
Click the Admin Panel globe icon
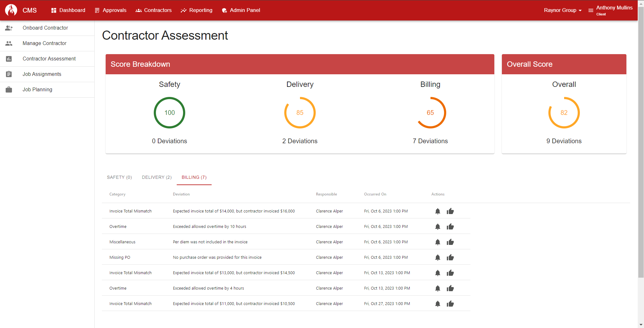(224, 10)
